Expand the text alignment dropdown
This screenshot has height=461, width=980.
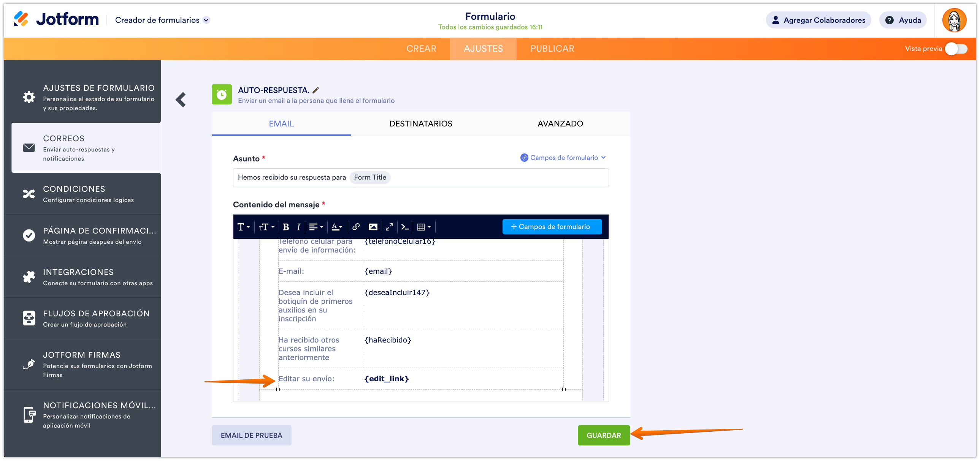[316, 227]
